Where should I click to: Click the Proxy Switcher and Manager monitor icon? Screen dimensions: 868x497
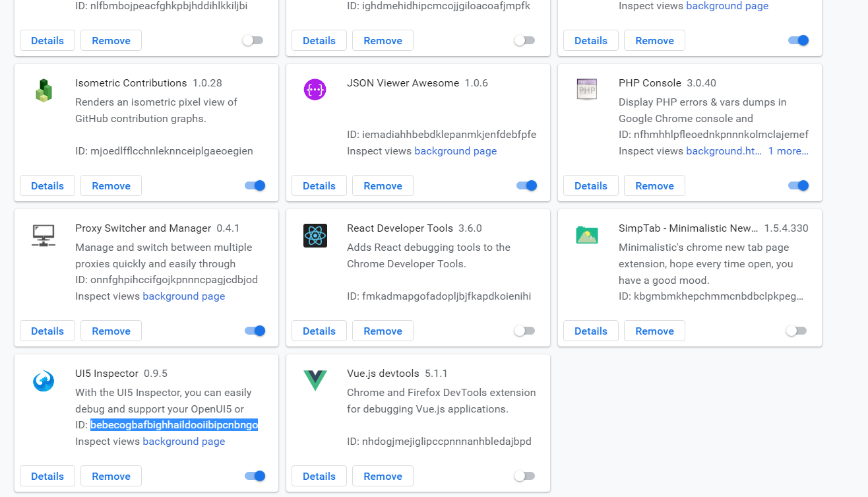pos(44,235)
